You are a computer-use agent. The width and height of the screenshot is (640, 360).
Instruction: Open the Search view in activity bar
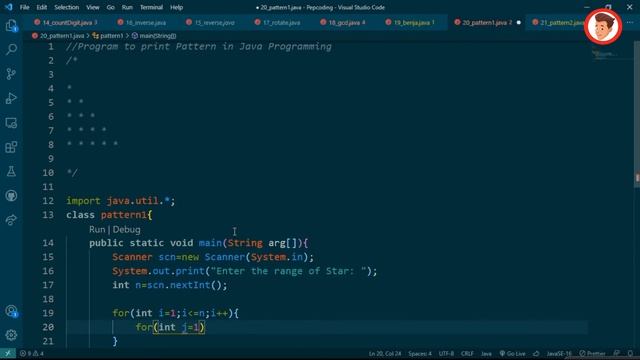(11, 49)
